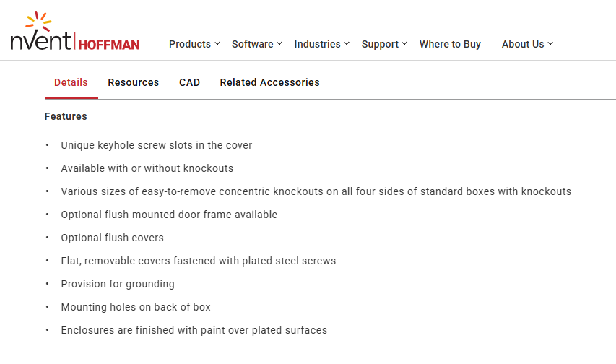Select the Software menu label
The image size is (616, 364).
coord(252,44)
